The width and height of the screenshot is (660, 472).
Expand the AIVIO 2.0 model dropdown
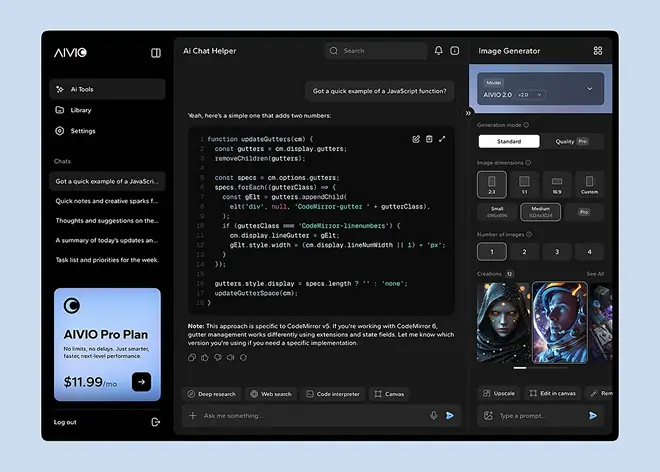(x=589, y=89)
